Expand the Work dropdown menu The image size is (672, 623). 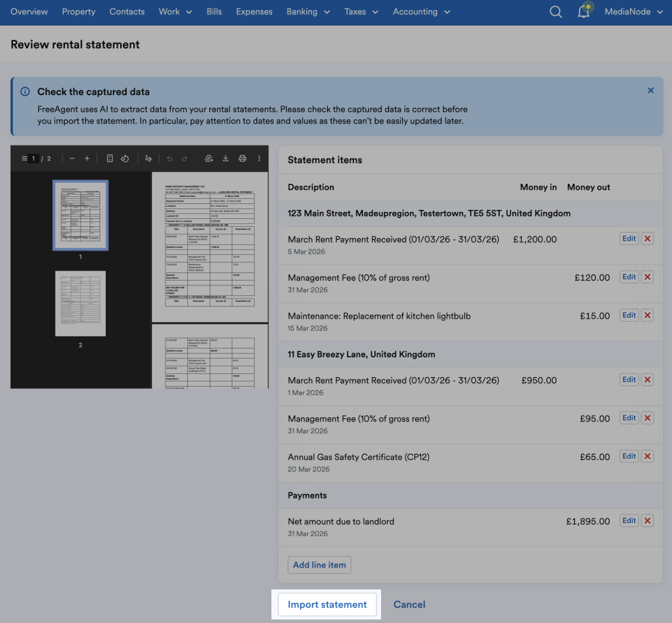click(x=175, y=12)
